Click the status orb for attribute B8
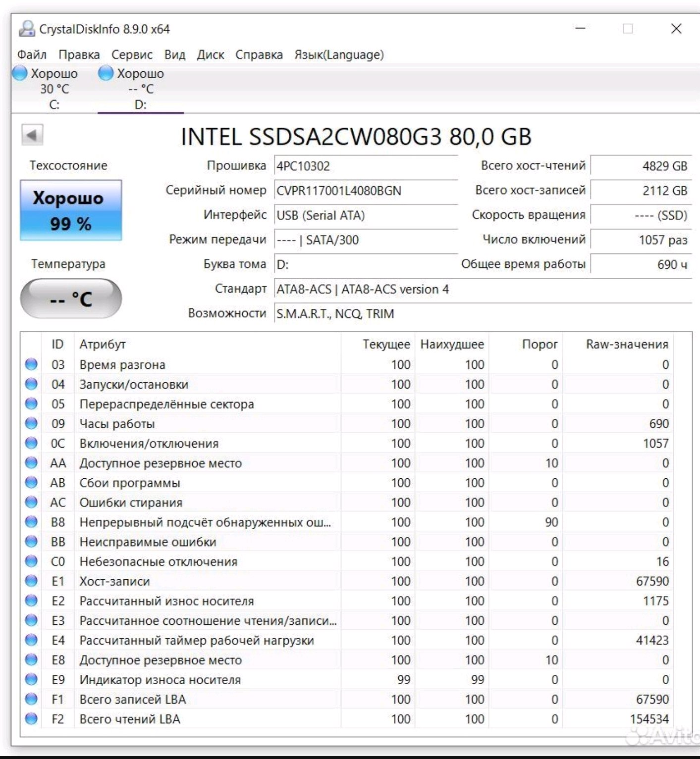The image size is (700, 759). pyautogui.click(x=31, y=522)
